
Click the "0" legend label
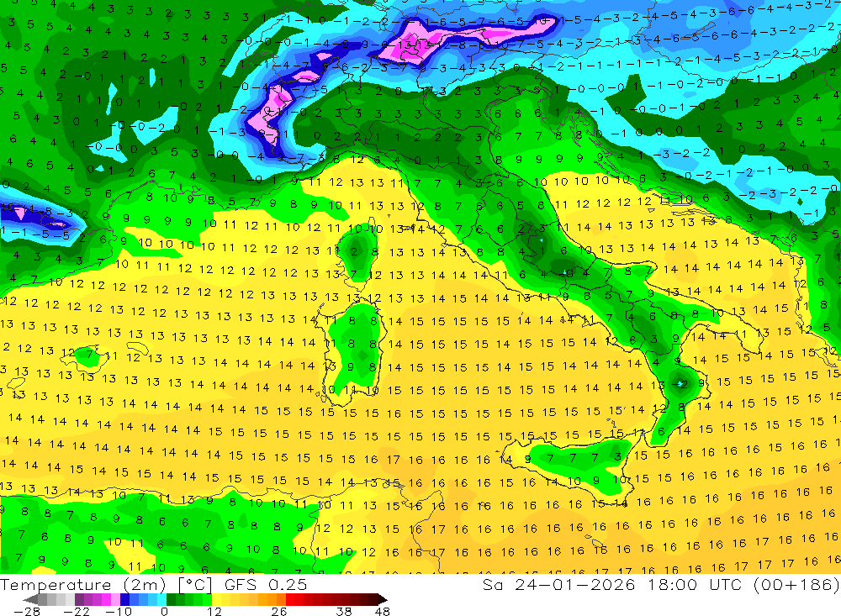[164, 611]
